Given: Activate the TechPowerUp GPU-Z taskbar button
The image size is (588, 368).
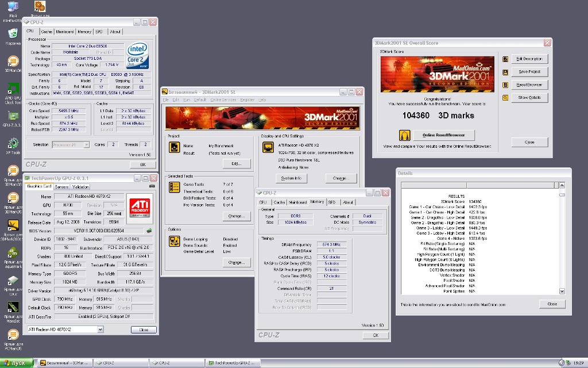Looking at the screenshot, I should [x=233, y=363].
